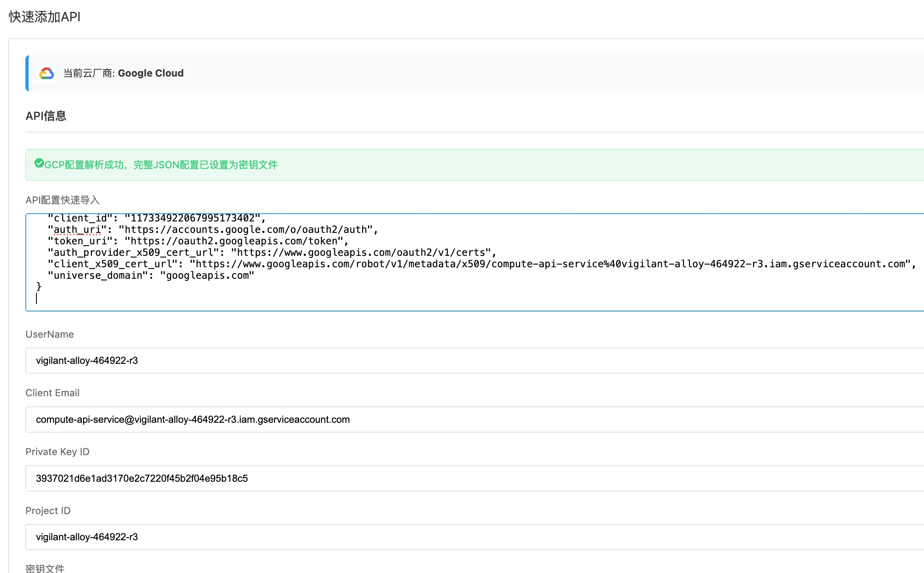This screenshot has width=924, height=573.
Task: Click the UserName field label
Action: (x=50, y=334)
